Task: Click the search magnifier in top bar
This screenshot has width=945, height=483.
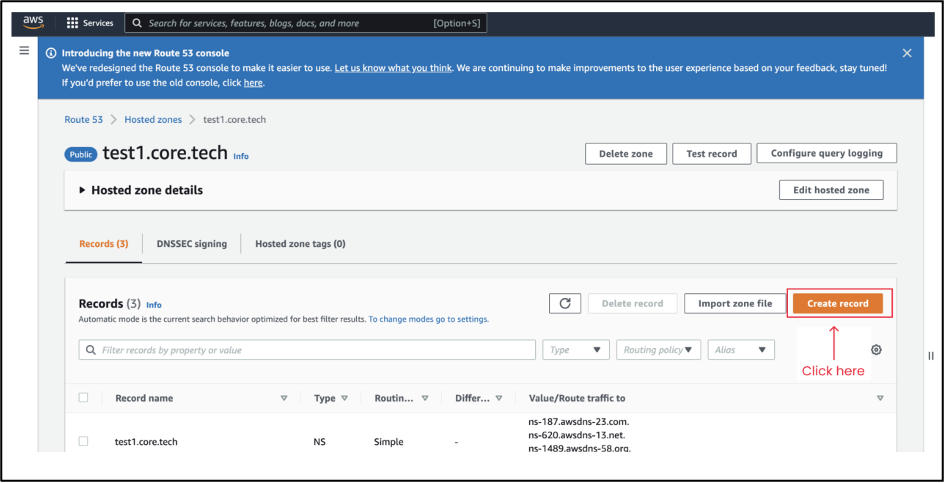Action: (137, 23)
